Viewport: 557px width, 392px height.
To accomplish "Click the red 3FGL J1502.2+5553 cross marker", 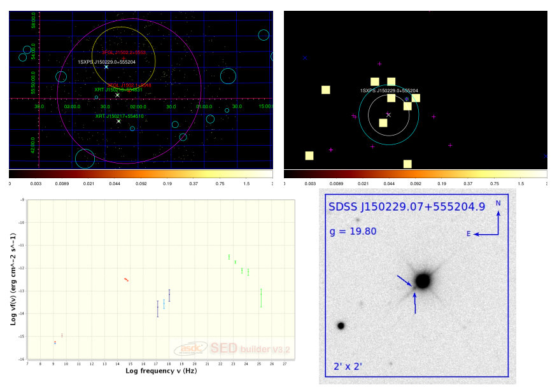I will click(123, 58).
